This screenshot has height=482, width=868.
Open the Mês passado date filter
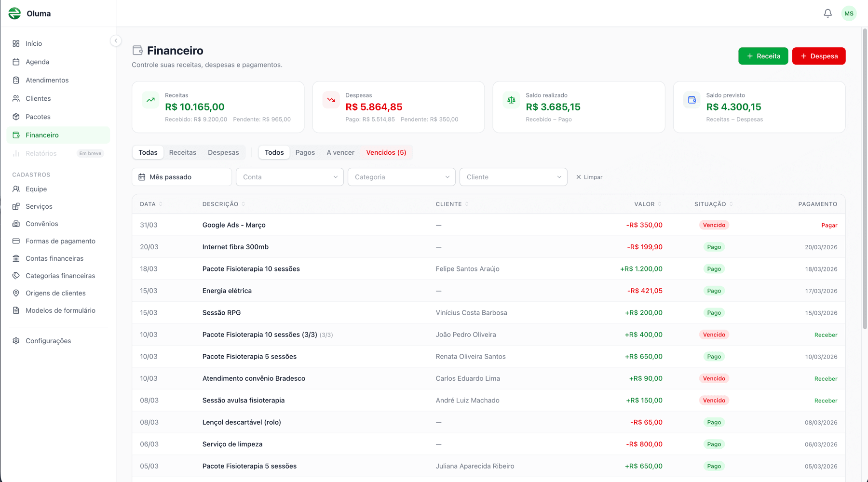coord(182,177)
